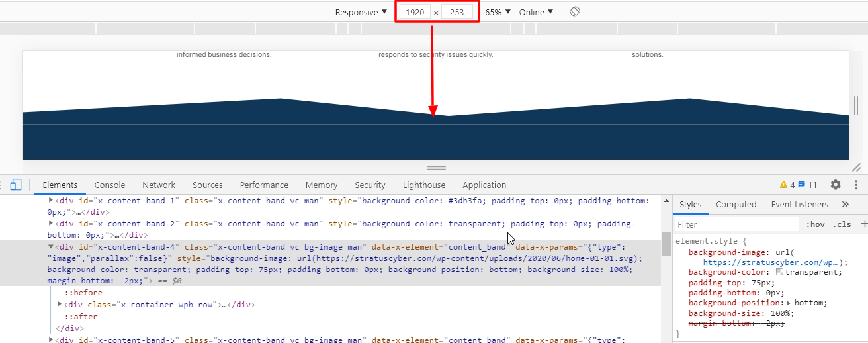Open the DevTools three-dot menu
Viewport: 868px width, 343px height.
[x=857, y=185]
